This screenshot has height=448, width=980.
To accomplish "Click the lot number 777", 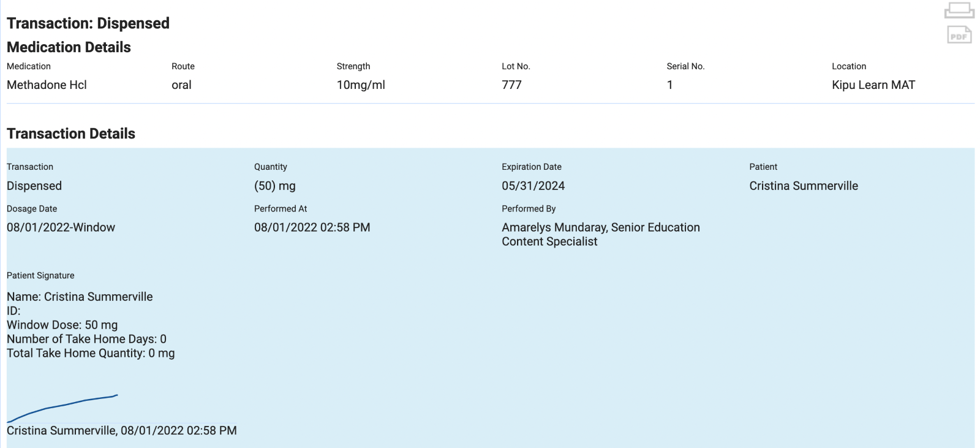I will tap(511, 85).
